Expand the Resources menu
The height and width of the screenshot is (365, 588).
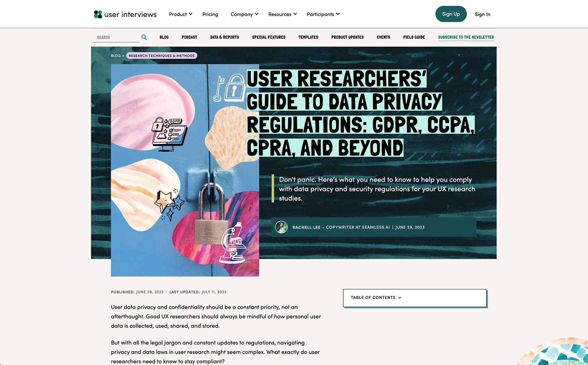282,14
